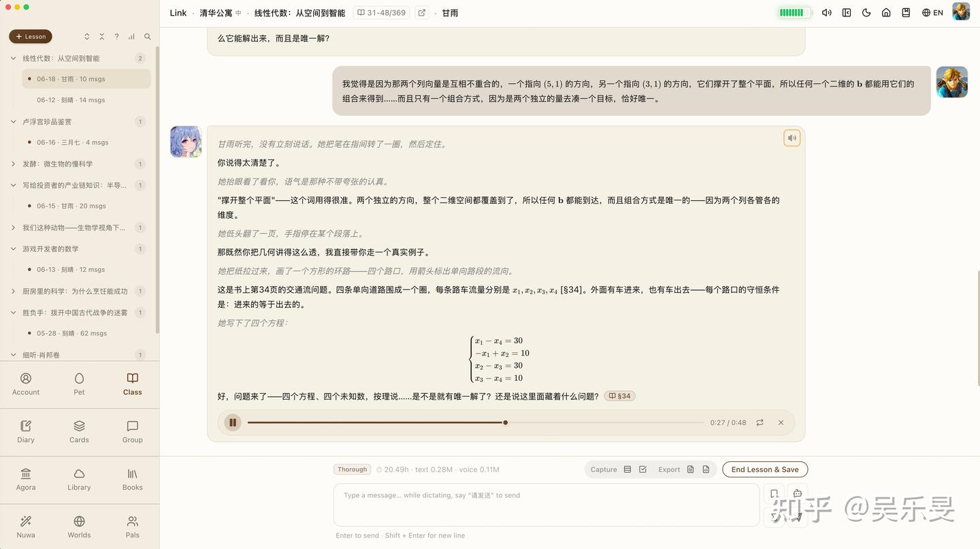The image size is (980, 549).
Task: Collapse the 线性代数：从空间到智能 course group
Action: coord(13,59)
